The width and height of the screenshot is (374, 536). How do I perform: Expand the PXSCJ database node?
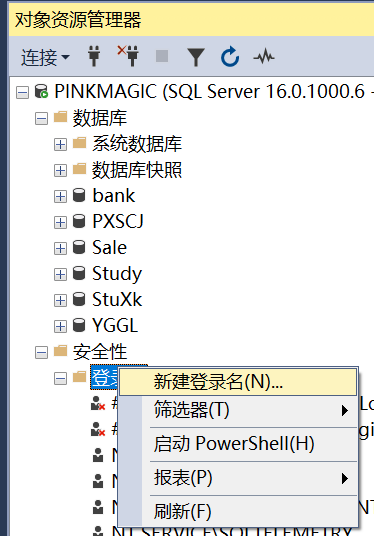[61, 223]
